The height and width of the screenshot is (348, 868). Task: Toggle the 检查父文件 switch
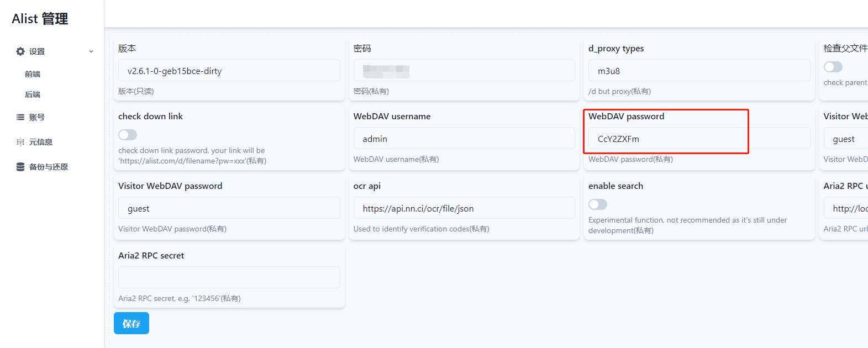(x=833, y=67)
